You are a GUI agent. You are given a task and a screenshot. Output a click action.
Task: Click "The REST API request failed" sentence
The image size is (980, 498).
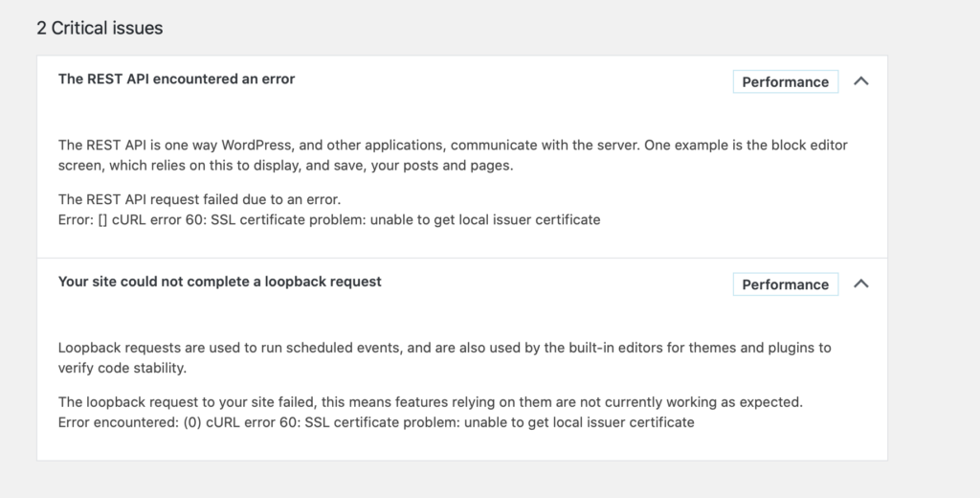tap(199, 199)
